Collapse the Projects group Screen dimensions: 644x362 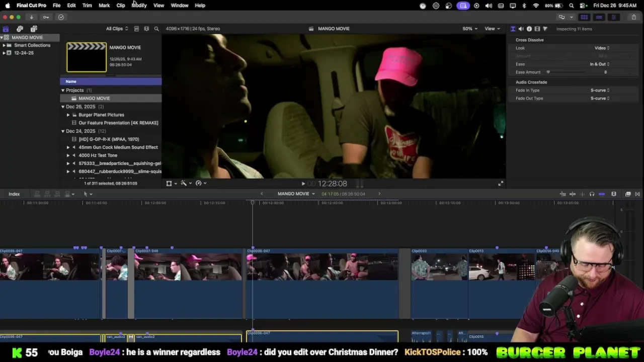(63, 90)
